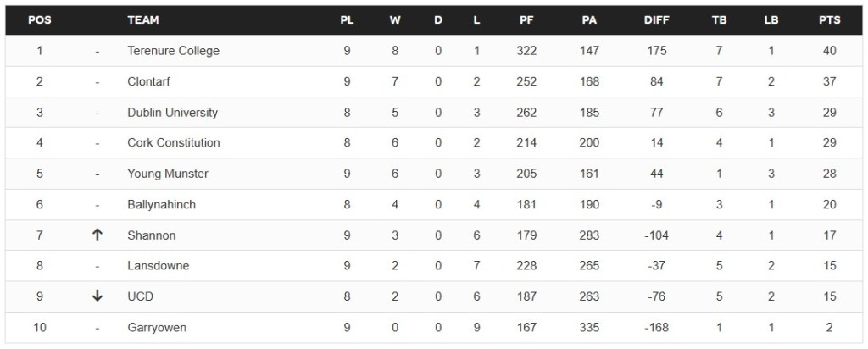The image size is (868, 349).
Task: Open Terenure College team link
Action: point(173,51)
